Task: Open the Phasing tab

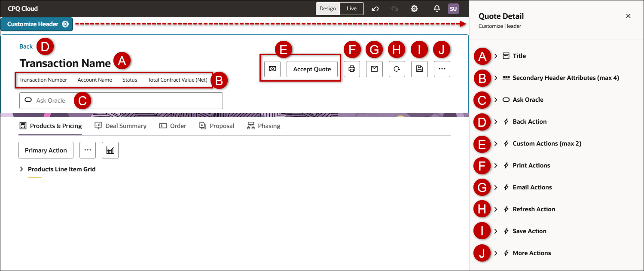Action: 264,126
